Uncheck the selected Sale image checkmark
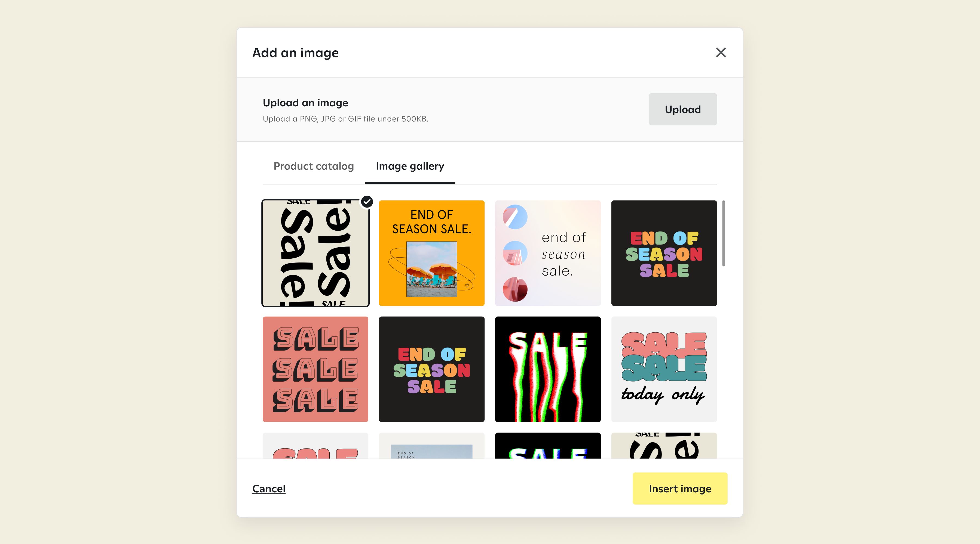 point(367,202)
